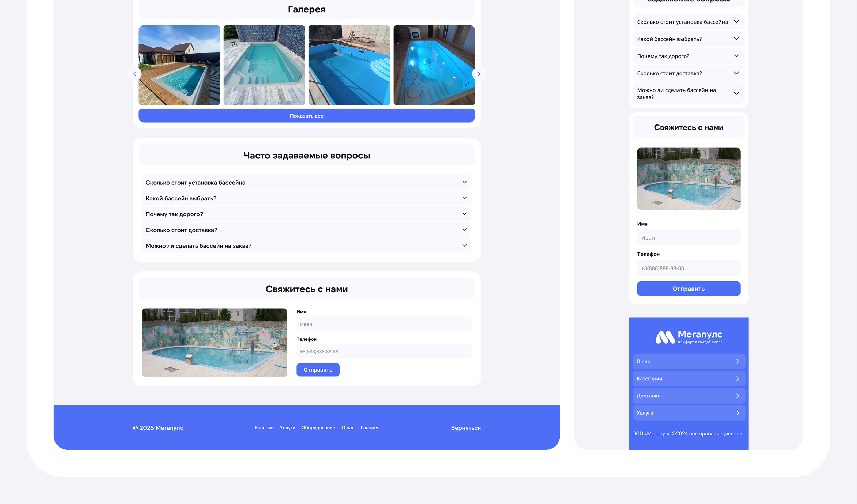This screenshot has width=857, height=504.
Task: Expand desktop FAQ Сколько стоит установка бассейна
Action: point(464,182)
